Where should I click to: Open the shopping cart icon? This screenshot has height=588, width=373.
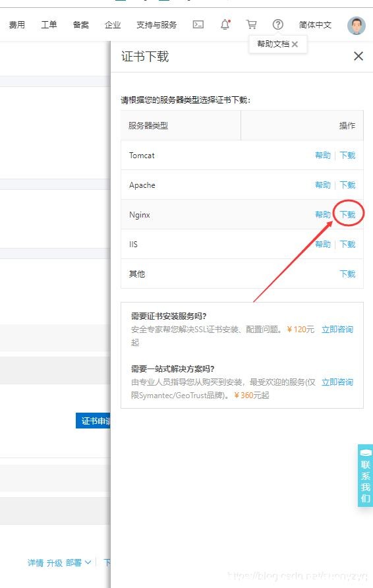point(251,25)
